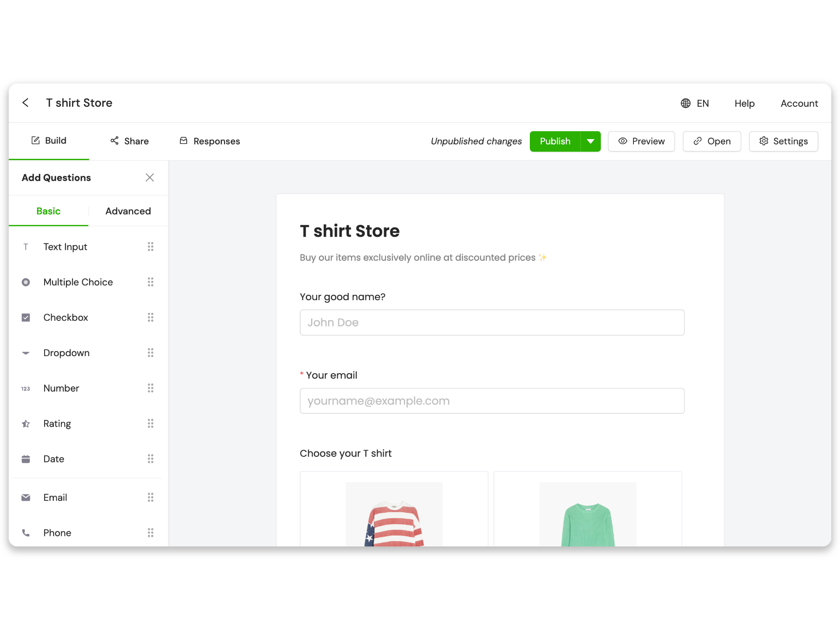Open the Responses tab
The width and height of the screenshot is (840, 630).
tap(209, 141)
